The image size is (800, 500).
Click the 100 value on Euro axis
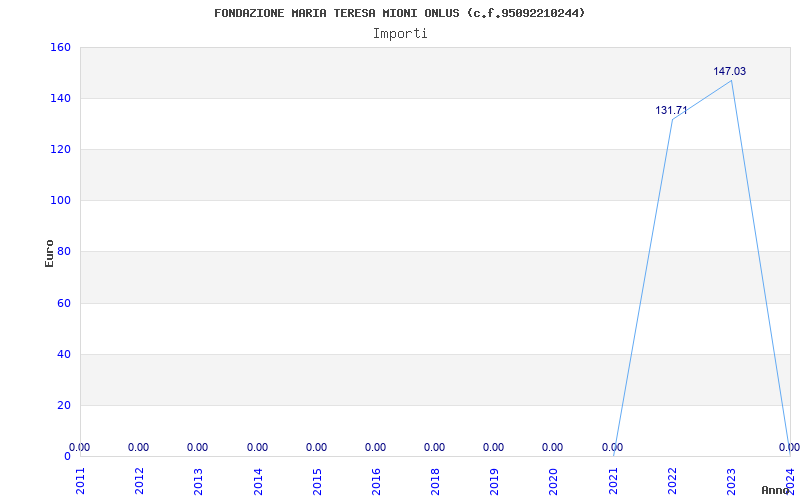tap(60, 201)
